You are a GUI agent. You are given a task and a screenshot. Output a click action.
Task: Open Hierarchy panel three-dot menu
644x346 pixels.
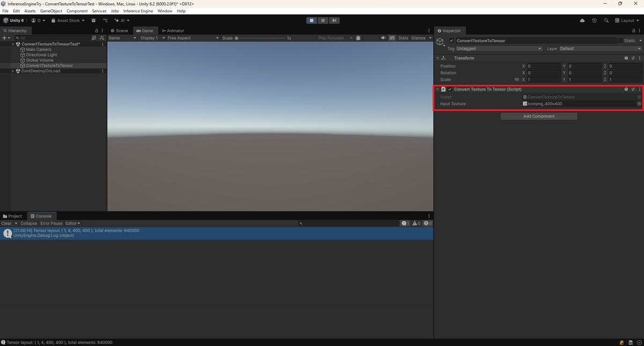click(x=103, y=31)
